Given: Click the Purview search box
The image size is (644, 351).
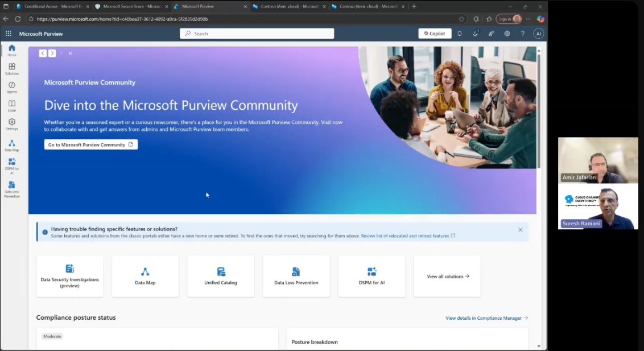Looking at the screenshot, I should pyautogui.click(x=257, y=34).
